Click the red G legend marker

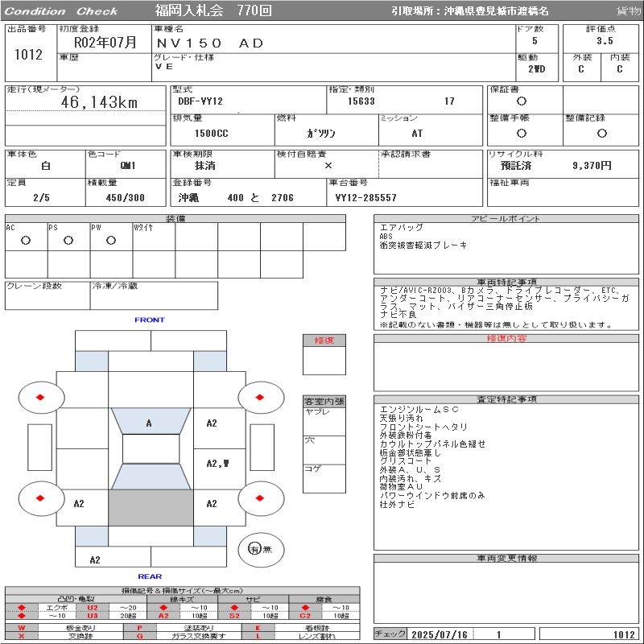(139, 636)
